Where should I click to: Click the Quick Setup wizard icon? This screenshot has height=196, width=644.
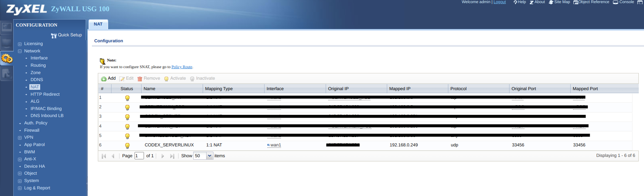53,35
